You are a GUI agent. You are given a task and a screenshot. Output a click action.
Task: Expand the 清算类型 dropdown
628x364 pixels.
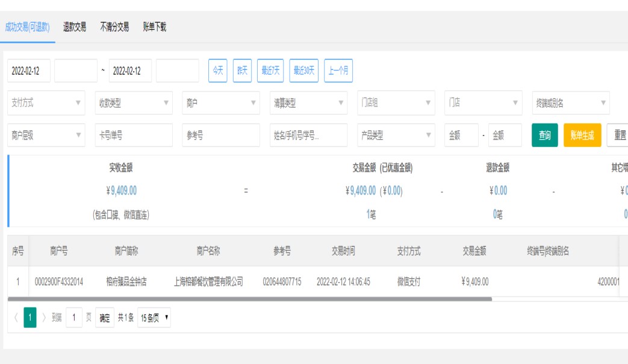click(308, 103)
